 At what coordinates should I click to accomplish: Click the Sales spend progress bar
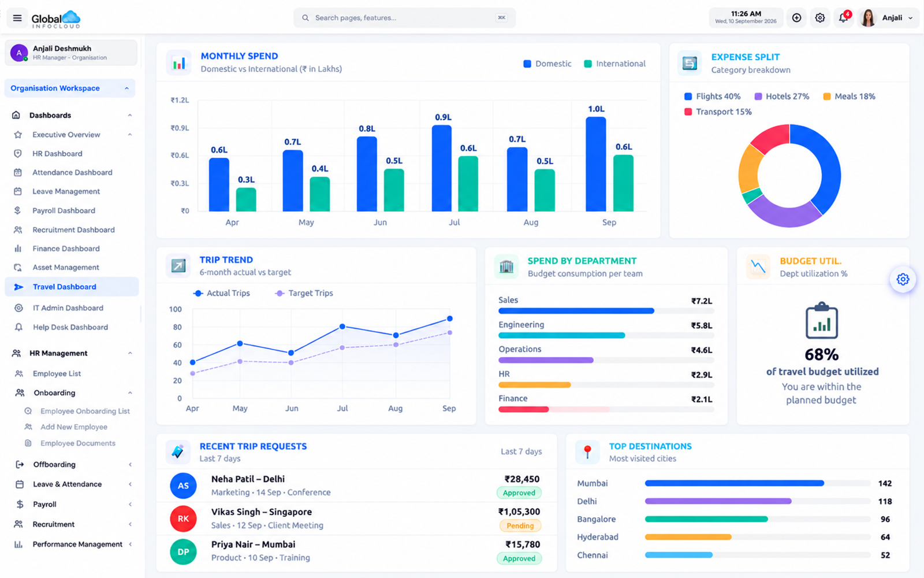[x=606, y=311]
